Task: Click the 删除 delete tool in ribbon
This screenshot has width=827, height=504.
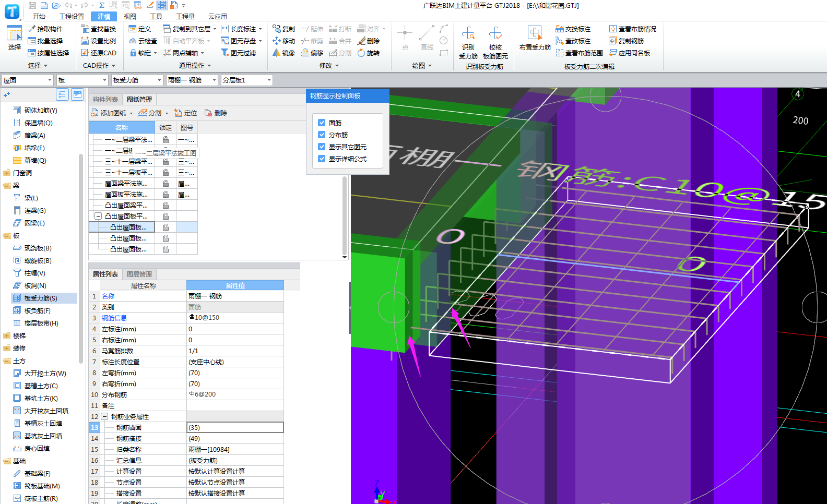Action: point(369,41)
